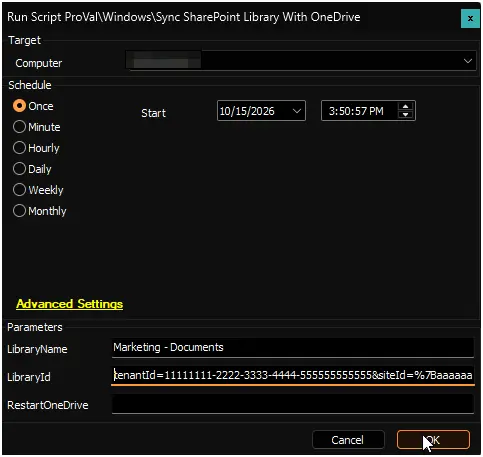Expand the start date picker chevron
Screen dimensions: 483x457
pyautogui.click(x=297, y=111)
